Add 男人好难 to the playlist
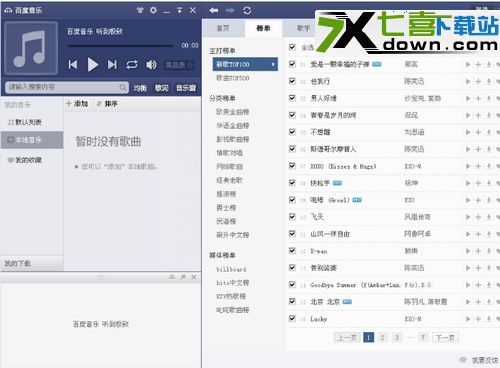Viewport: 500px width, 368px height. tap(478, 98)
